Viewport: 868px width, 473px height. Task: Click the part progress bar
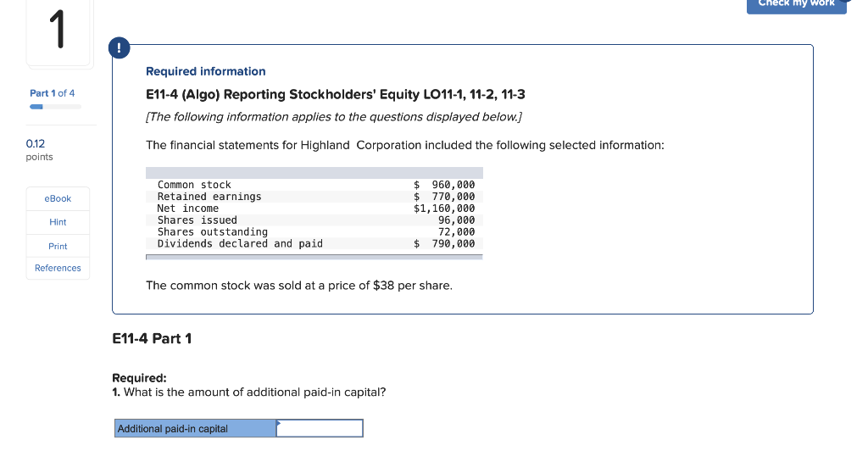(x=55, y=107)
